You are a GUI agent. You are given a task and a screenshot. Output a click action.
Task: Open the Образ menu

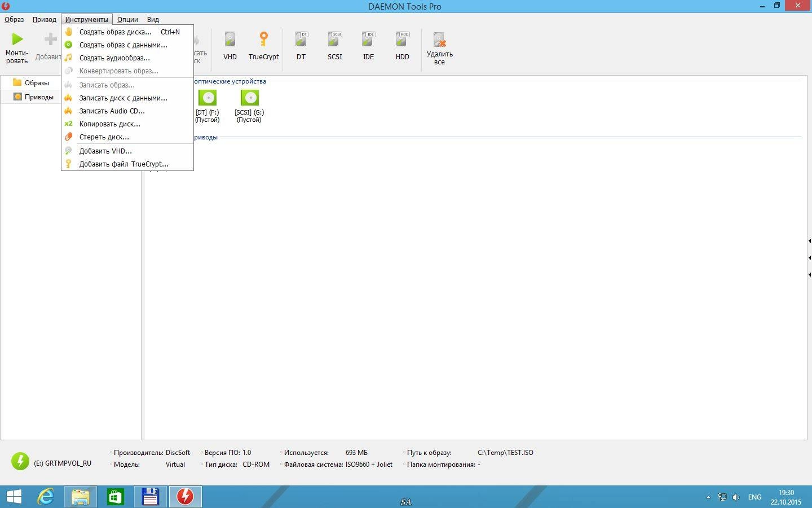[x=14, y=19]
